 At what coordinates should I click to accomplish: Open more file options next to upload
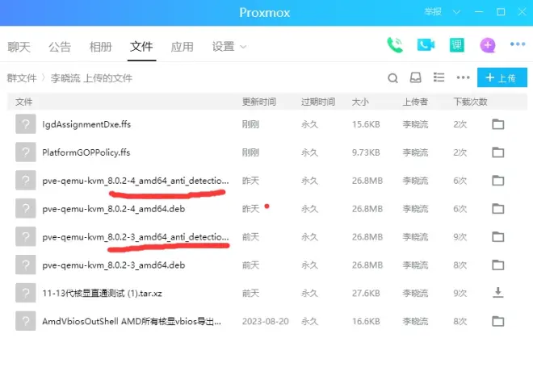point(463,77)
